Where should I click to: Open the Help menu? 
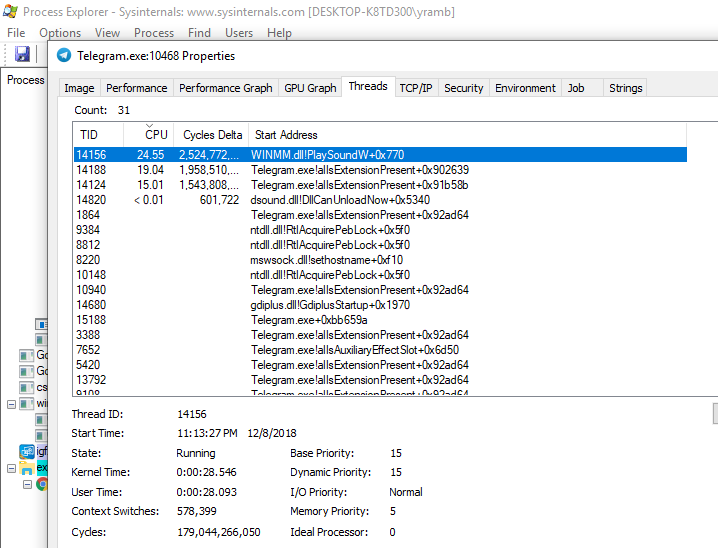[279, 33]
